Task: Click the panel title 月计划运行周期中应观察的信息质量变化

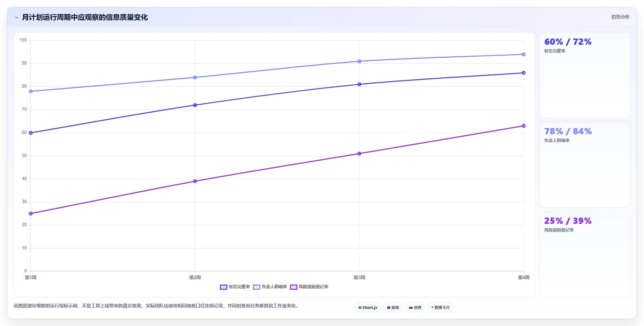Action: coord(85,17)
